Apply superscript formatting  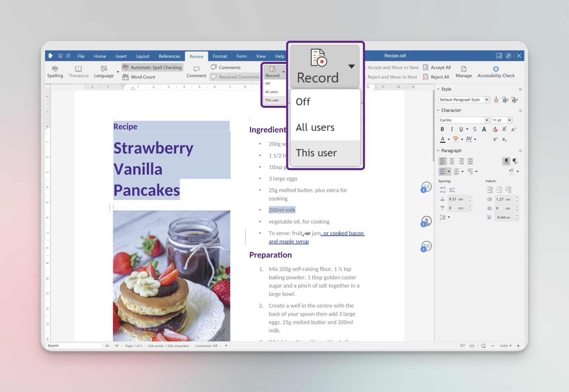coord(495,139)
